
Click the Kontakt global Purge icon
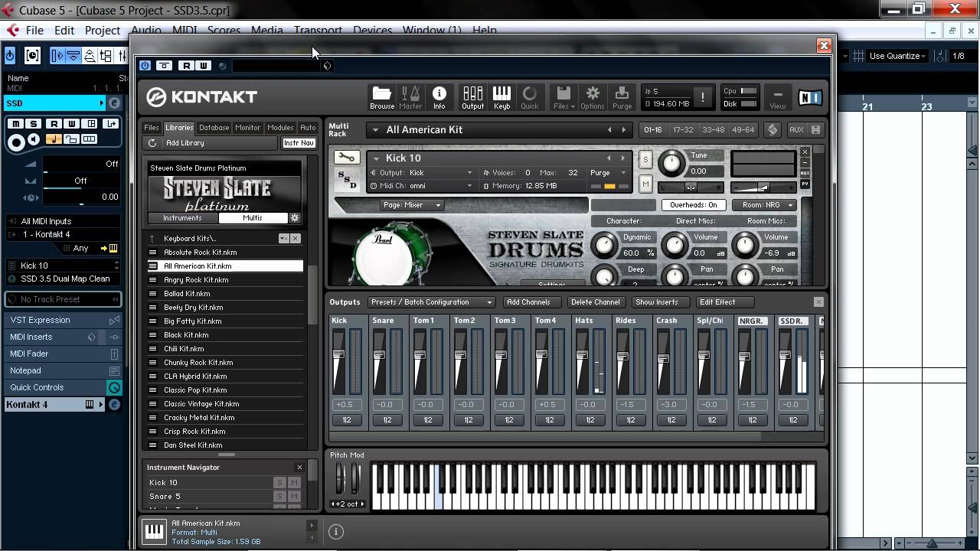click(x=622, y=97)
